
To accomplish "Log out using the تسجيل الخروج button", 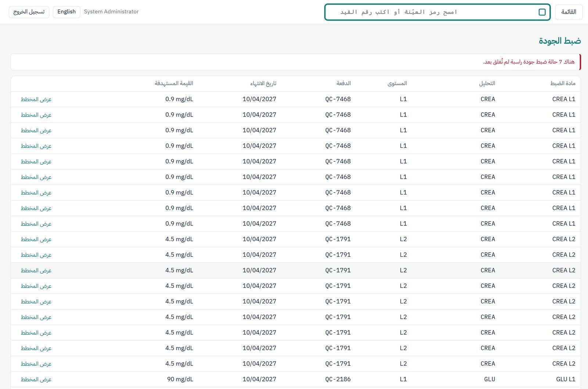I will [29, 12].
